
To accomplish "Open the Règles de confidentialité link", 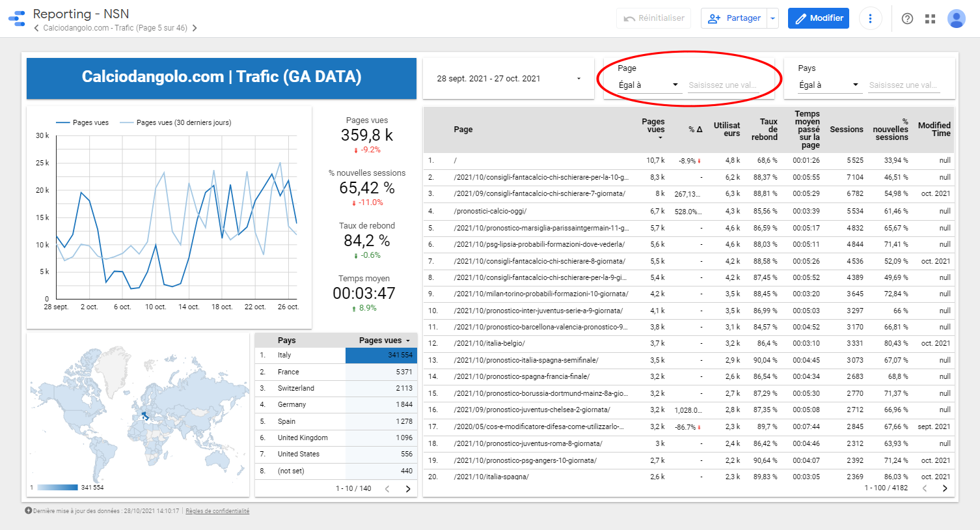I will coord(217,511).
